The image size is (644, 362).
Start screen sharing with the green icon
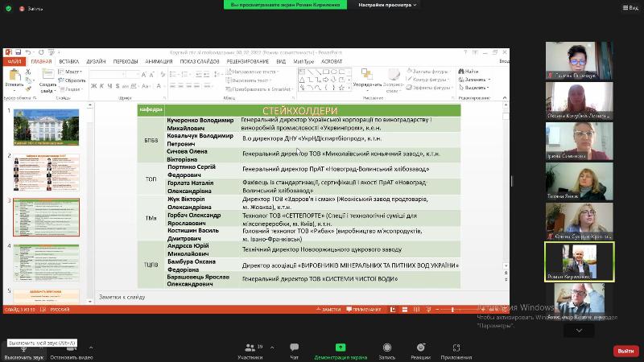(341, 348)
